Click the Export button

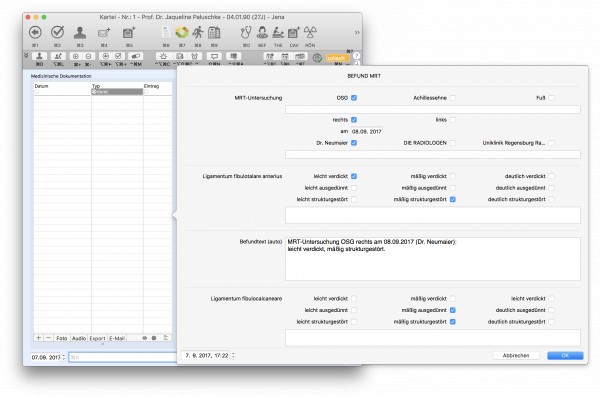point(97,338)
